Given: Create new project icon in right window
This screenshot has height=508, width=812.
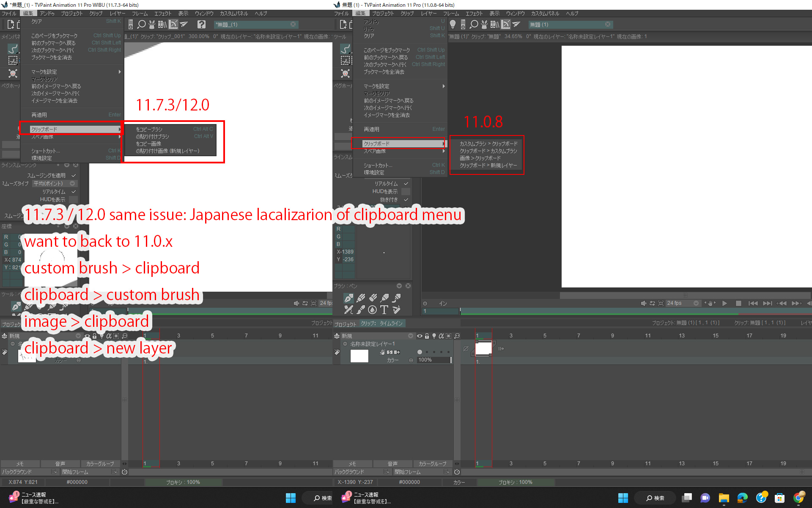Looking at the screenshot, I should [343, 25].
